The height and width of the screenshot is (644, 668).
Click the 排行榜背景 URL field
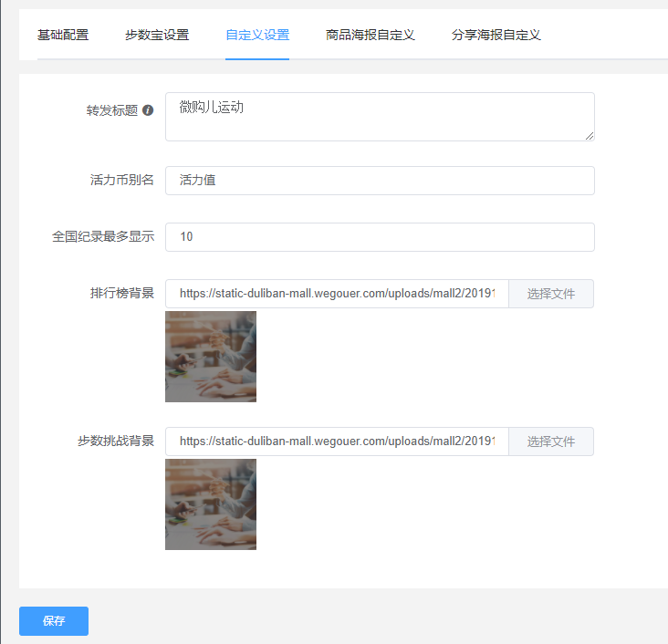[x=337, y=294]
